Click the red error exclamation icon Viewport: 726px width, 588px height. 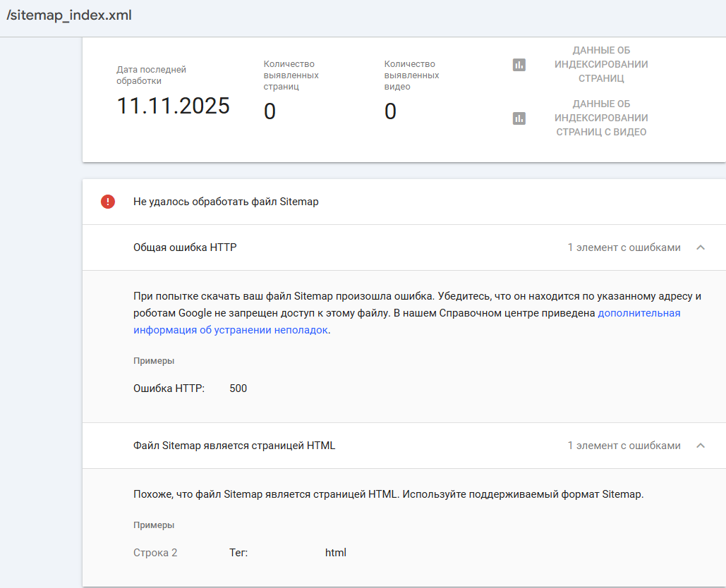108,202
